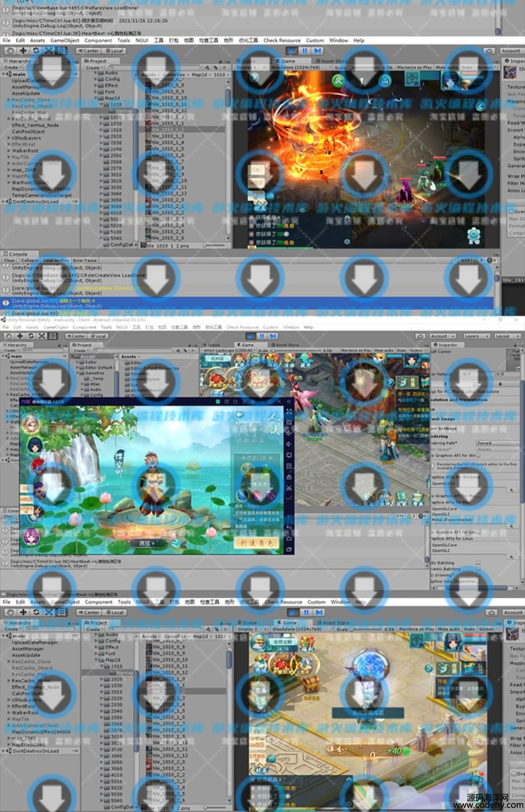Toggle Collapse in top Console panel

pos(29,261)
